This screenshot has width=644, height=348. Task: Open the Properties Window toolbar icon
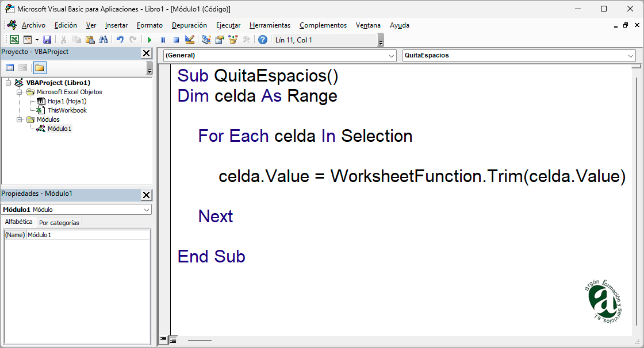[x=219, y=40]
